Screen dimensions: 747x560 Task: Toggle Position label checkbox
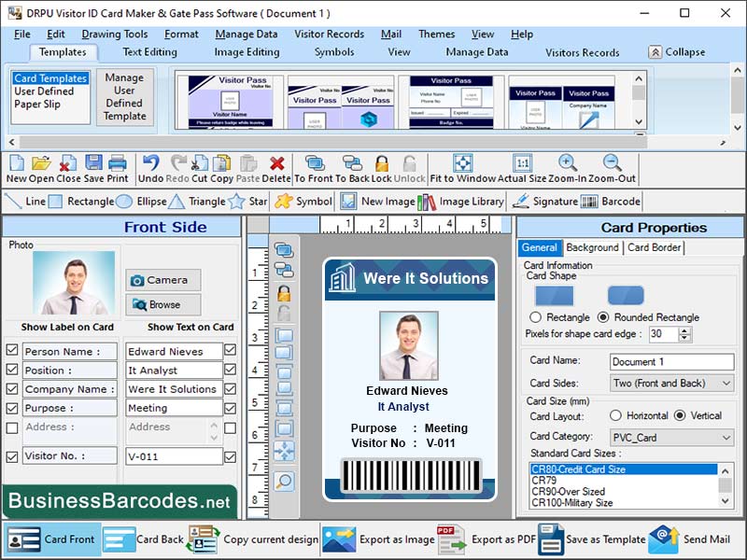[x=12, y=370]
